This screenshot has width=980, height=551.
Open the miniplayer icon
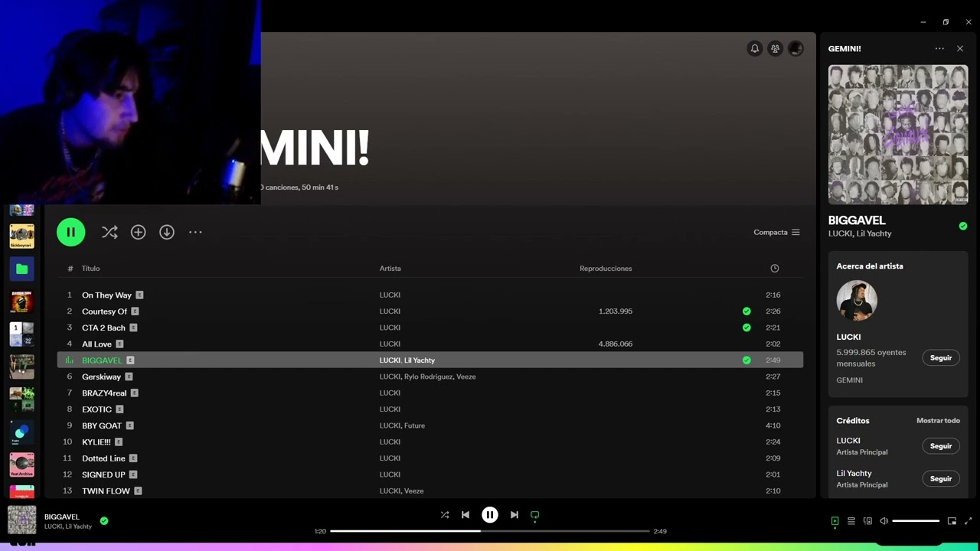(x=952, y=521)
